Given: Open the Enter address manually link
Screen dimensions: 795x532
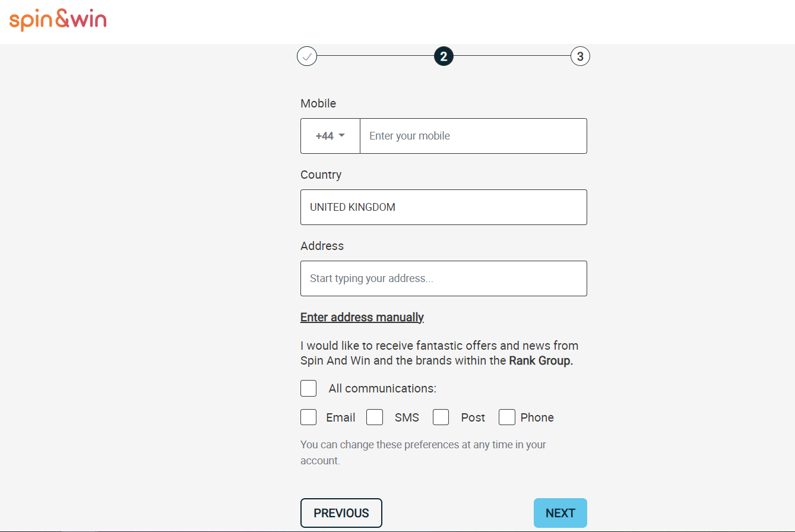Looking at the screenshot, I should coord(362,317).
